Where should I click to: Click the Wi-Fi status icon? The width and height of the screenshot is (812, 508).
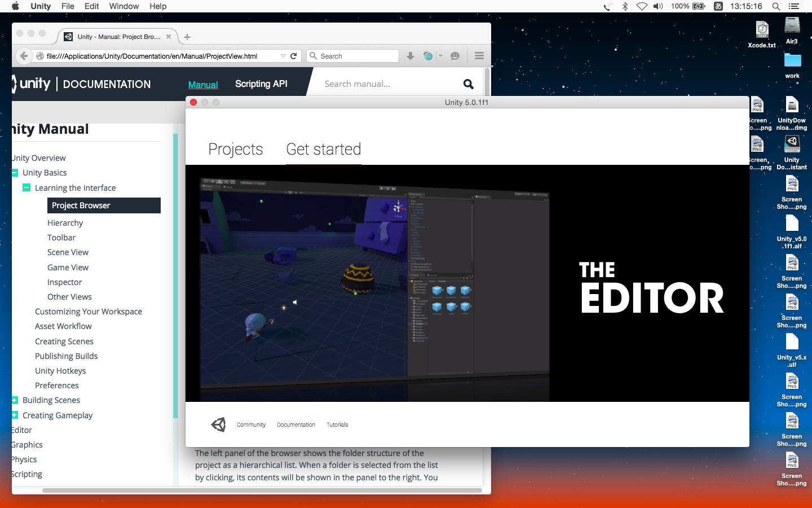pyautogui.click(x=642, y=6)
